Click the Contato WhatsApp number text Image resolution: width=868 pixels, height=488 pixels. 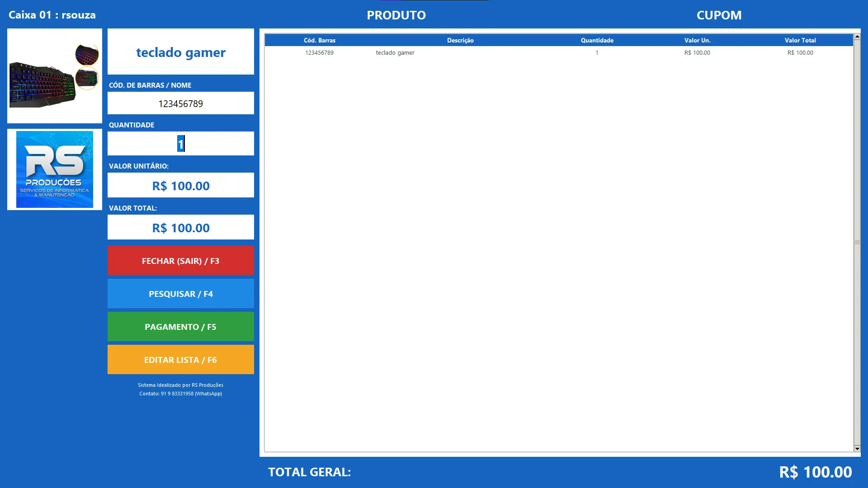[180, 394]
